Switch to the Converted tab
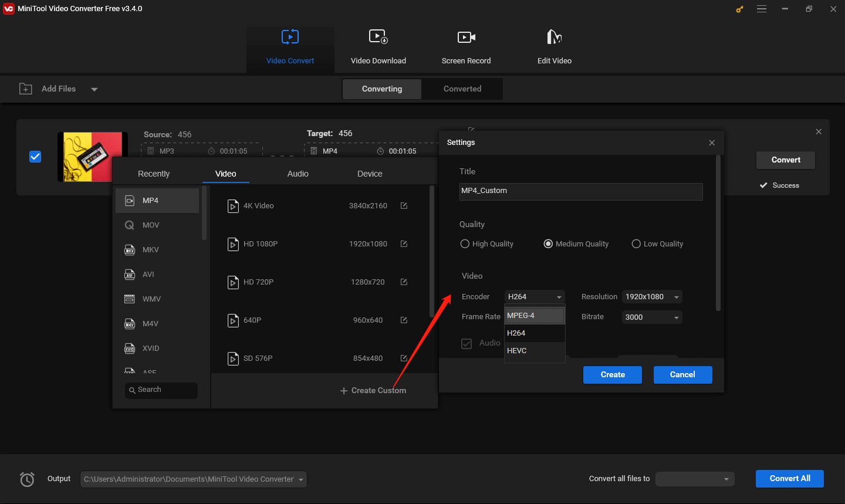845x504 pixels. click(462, 89)
